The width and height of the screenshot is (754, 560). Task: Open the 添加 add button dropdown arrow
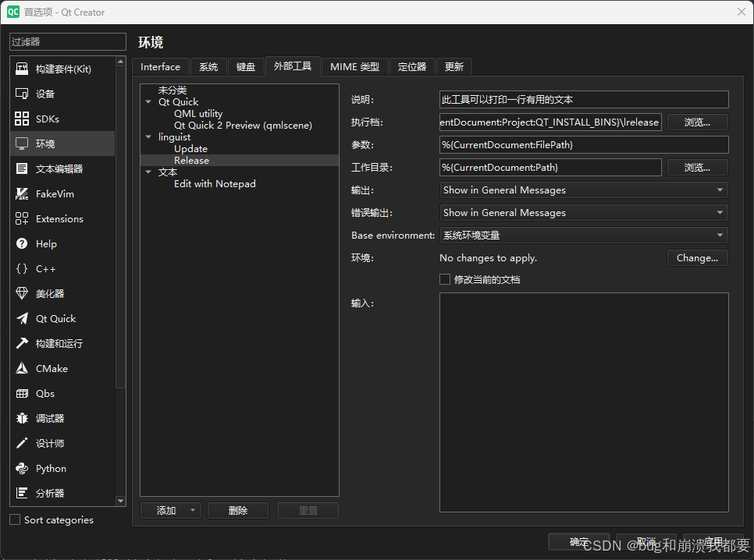coord(192,511)
